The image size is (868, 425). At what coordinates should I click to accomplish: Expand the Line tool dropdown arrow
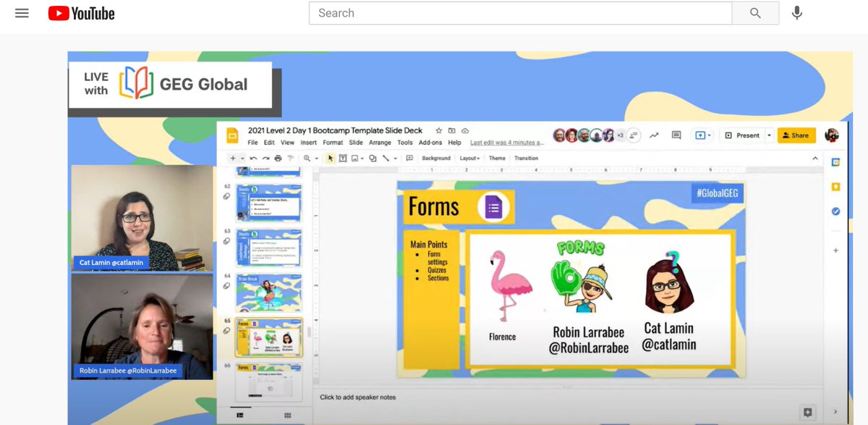click(395, 159)
